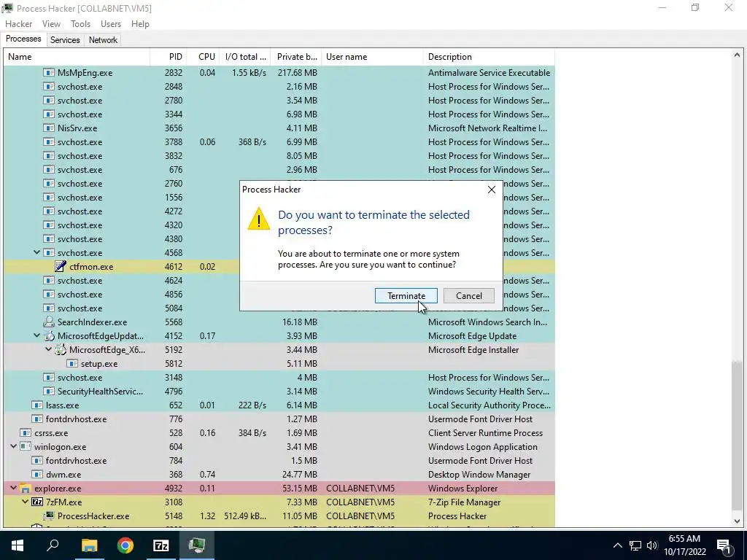The width and height of the screenshot is (747, 560).
Task: Open taskbar search
Action: pyautogui.click(x=53, y=545)
